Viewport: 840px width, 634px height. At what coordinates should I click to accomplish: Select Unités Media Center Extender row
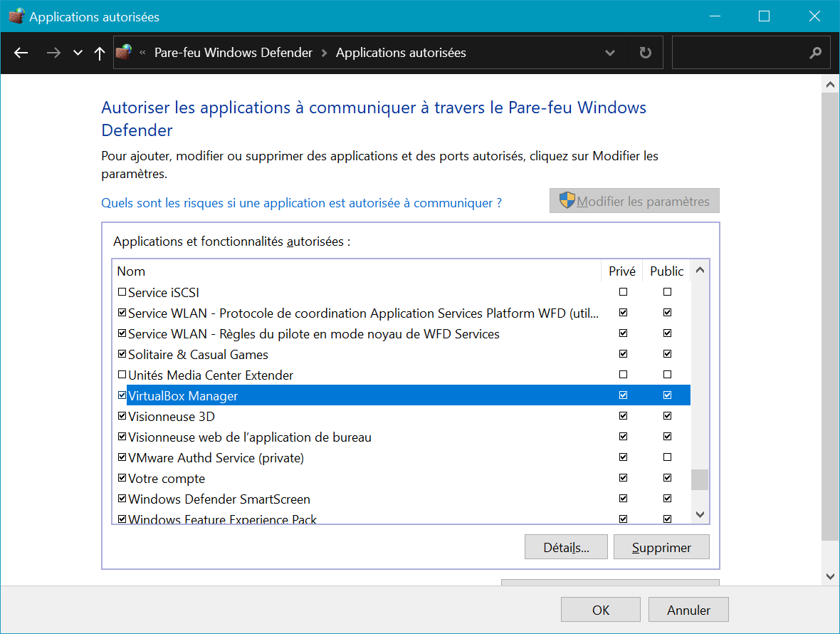pos(401,375)
